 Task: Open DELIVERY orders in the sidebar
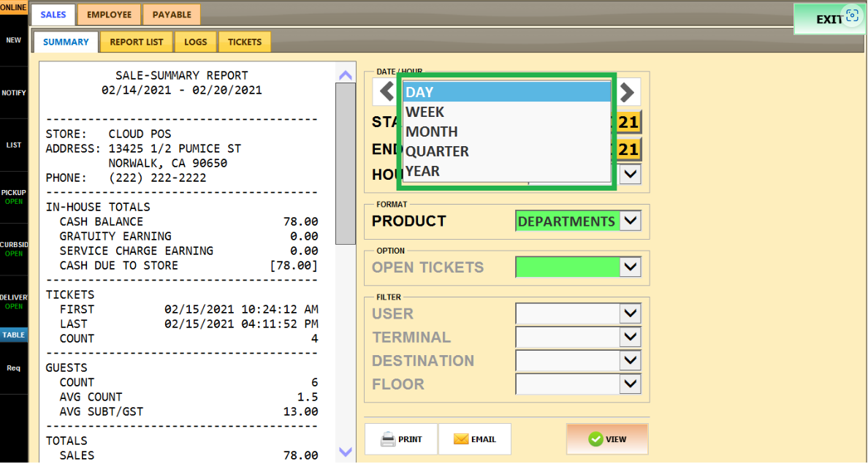[14, 302]
